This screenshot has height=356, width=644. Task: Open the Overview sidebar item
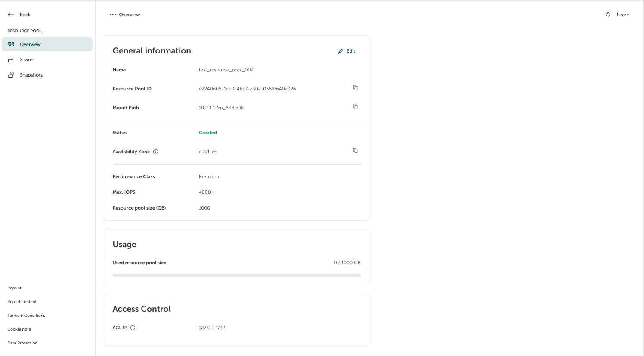point(30,45)
